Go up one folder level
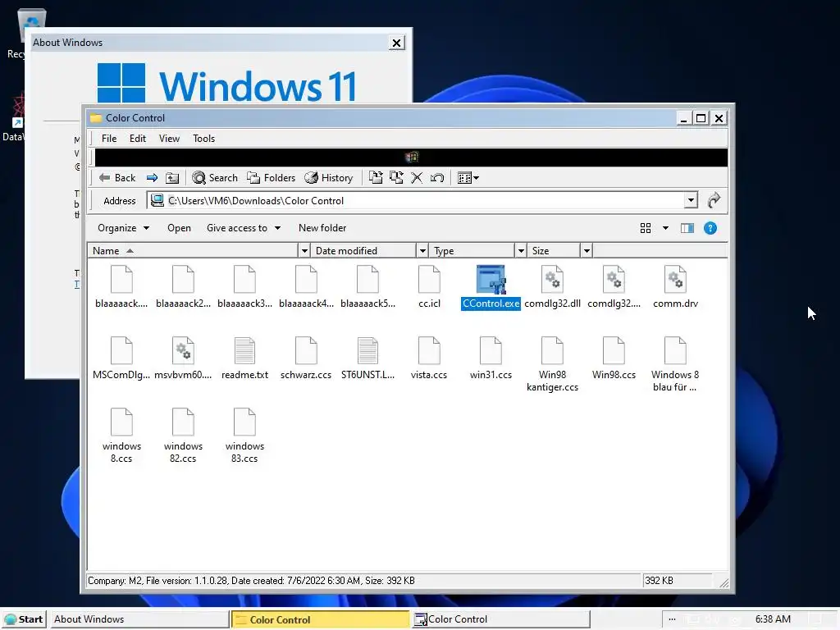This screenshot has width=840, height=630. [x=172, y=178]
